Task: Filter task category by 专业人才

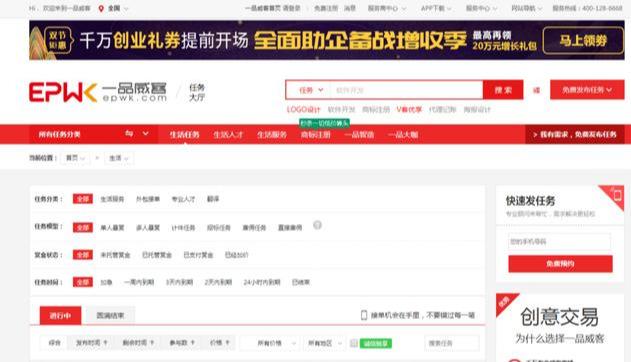Action: [x=184, y=199]
